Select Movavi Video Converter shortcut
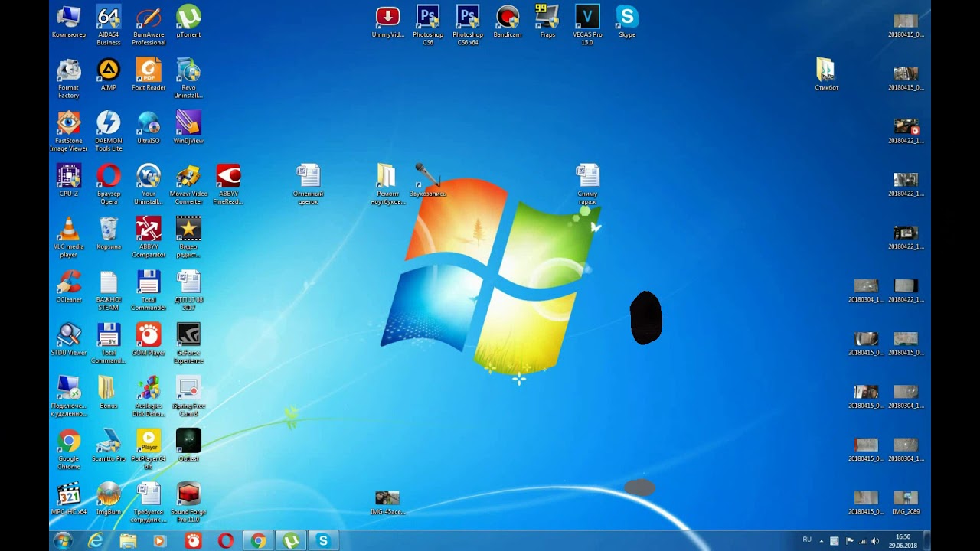The image size is (980, 551). click(188, 184)
